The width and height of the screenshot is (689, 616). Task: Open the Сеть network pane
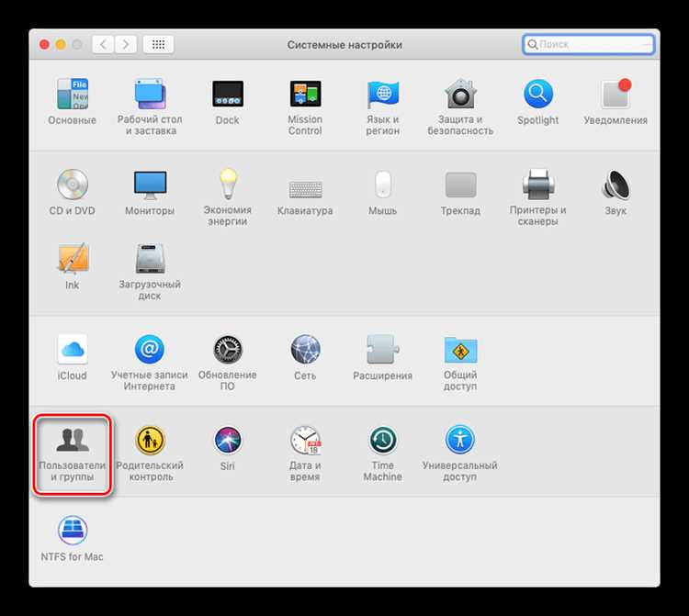(305, 358)
